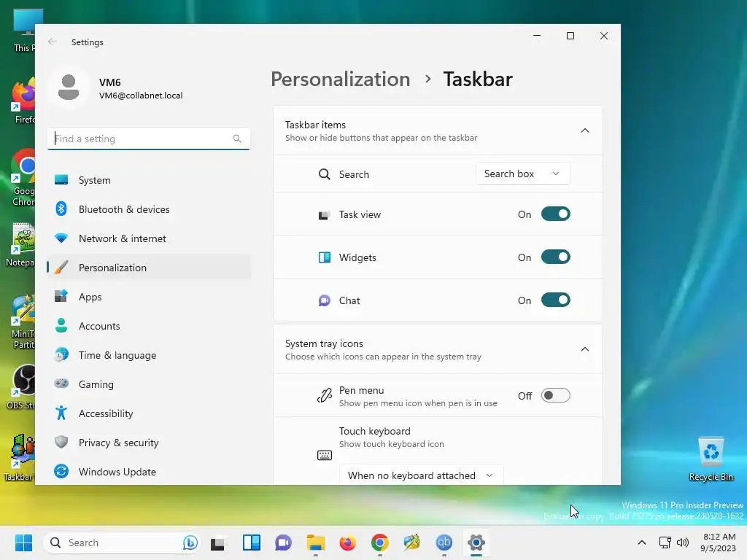Click the Task view icon in settings row

tap(324, 215)
